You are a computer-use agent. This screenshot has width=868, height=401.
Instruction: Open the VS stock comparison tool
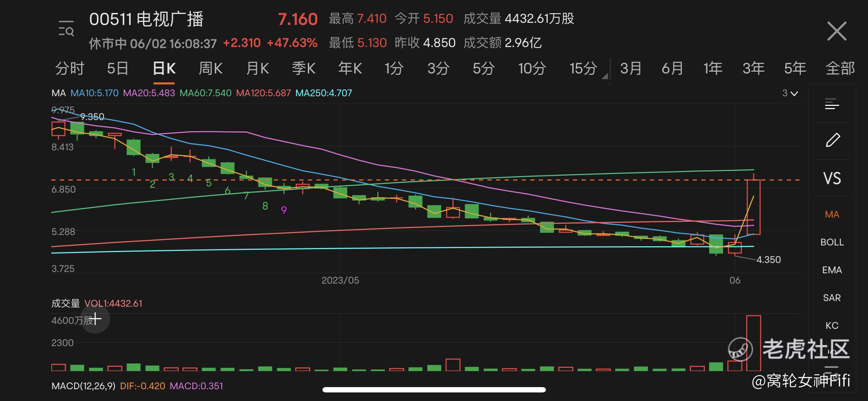(832, 177)
